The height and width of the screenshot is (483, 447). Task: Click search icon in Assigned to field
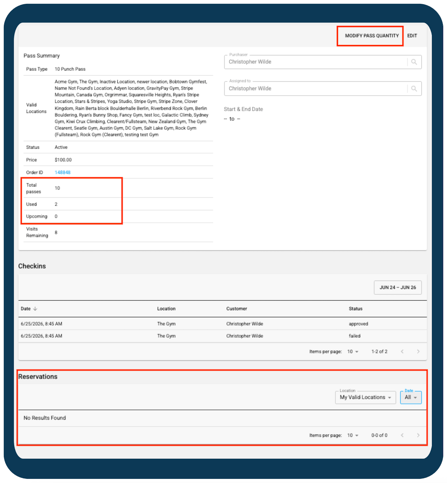click(414, 89)
